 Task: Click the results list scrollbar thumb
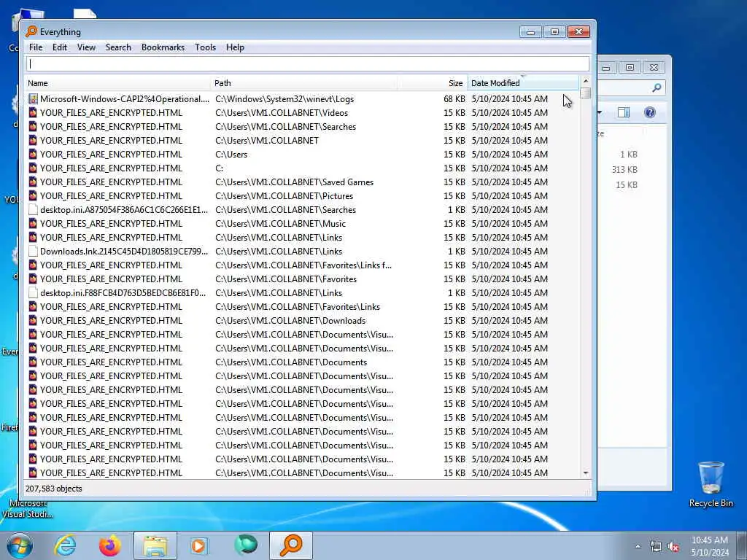pos(586,93)
